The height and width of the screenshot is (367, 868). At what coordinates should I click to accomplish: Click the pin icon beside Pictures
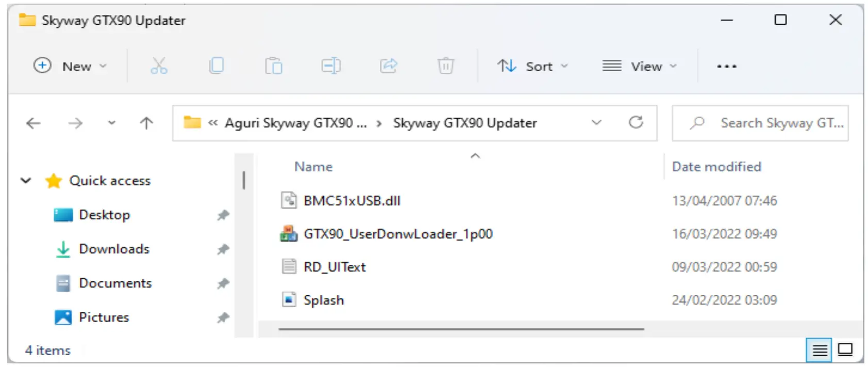tap(223, 318)
